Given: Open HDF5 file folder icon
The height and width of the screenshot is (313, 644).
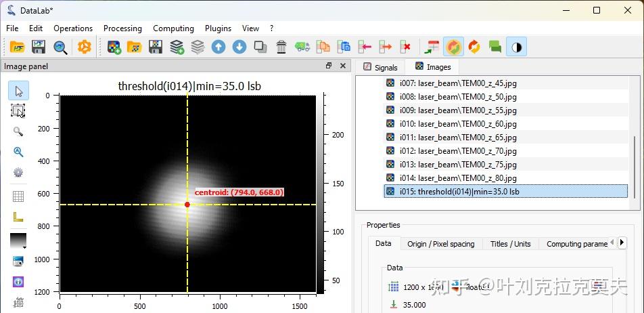Looking at the screenshot, I should tap(18, 47).
